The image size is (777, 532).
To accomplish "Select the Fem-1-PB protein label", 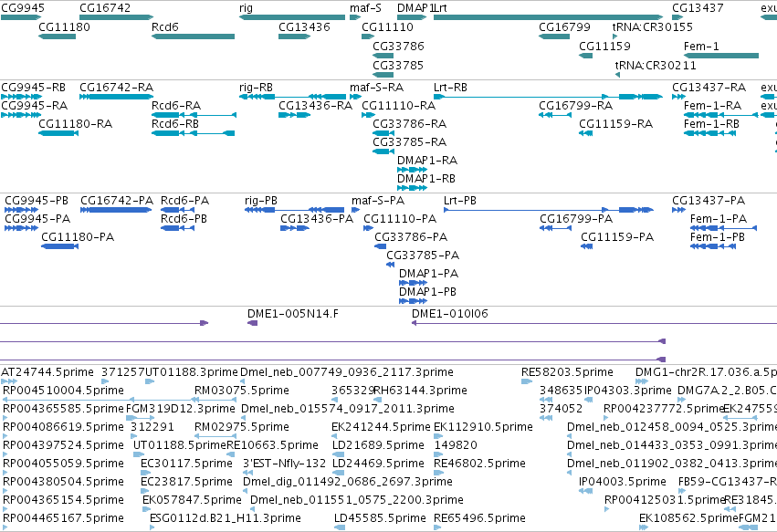I will 718,237.
